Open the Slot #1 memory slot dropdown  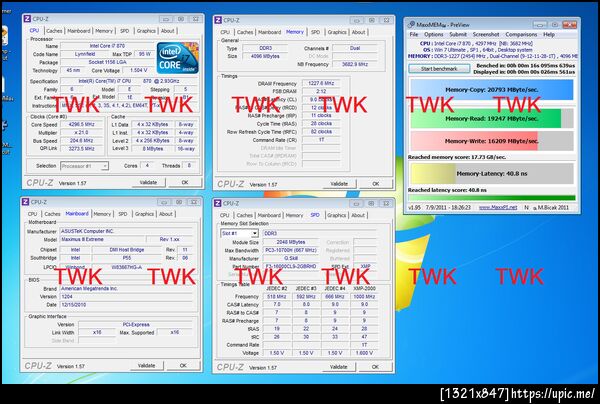point(239,233)
